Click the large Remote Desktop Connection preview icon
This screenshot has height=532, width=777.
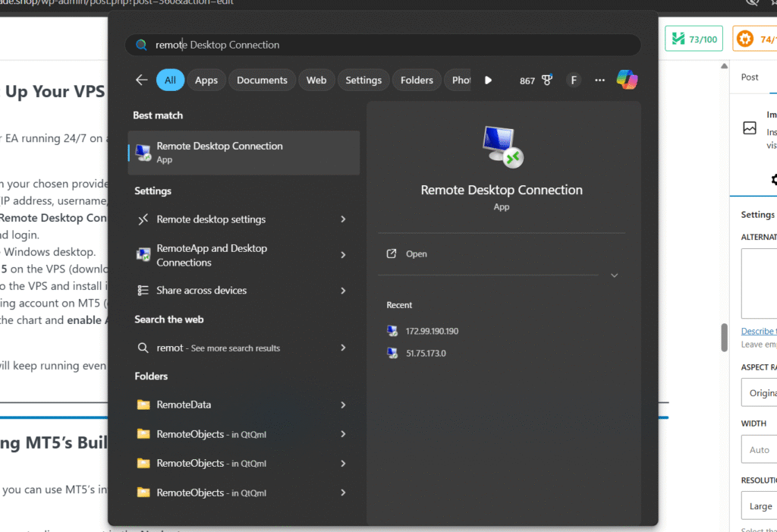pyautogui.click(x=502, y=146)
